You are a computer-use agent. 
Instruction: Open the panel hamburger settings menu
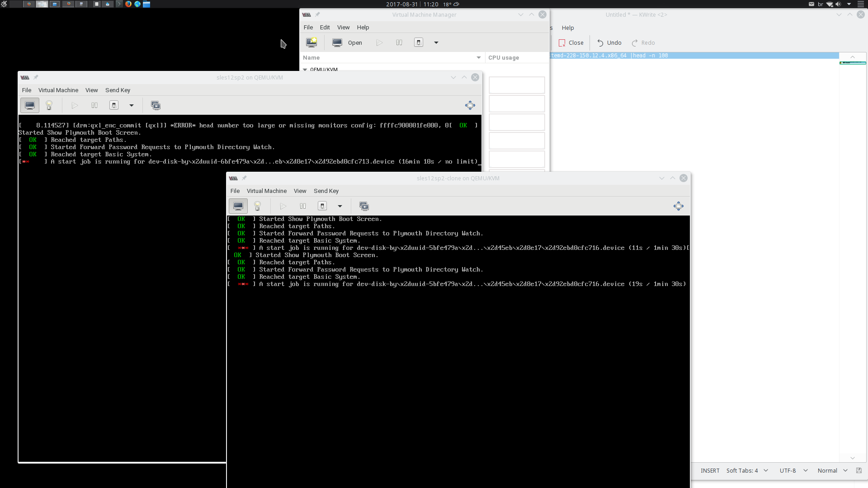(860, 4)
